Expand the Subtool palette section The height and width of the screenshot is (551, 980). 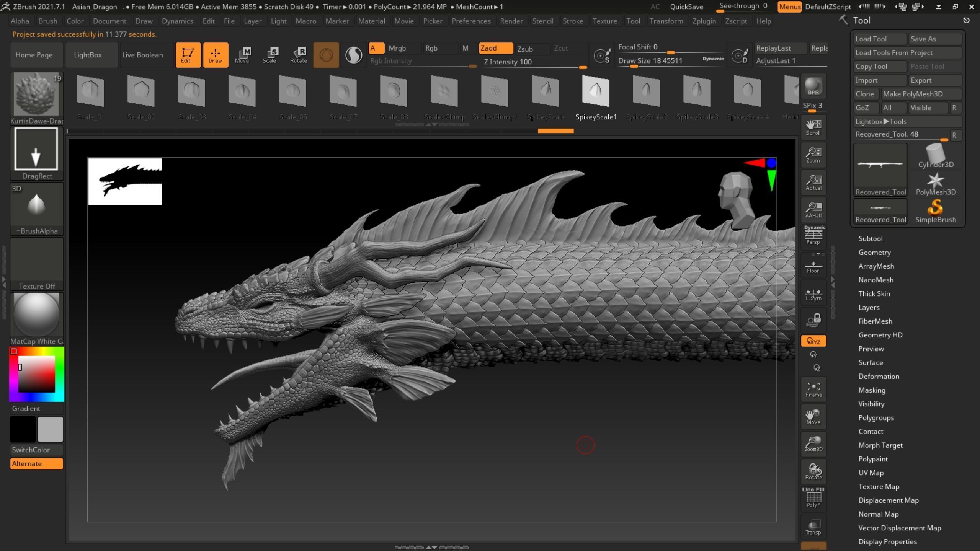[870, 238]
